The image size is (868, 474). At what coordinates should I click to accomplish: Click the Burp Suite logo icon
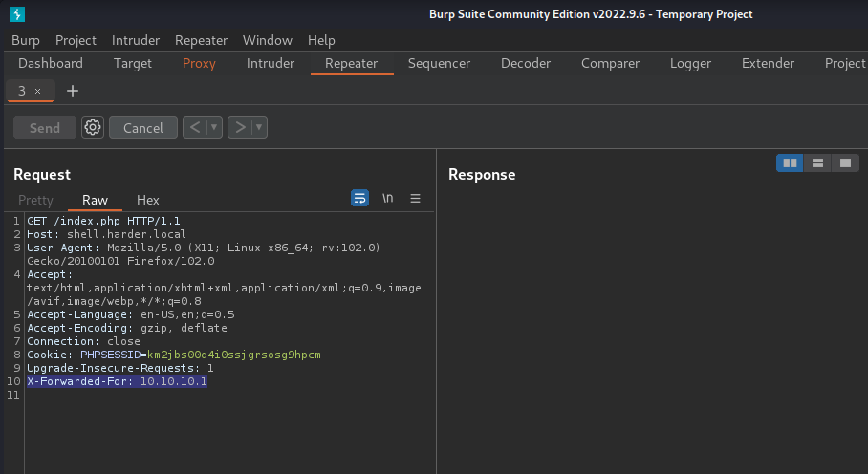tap(17, 13)
